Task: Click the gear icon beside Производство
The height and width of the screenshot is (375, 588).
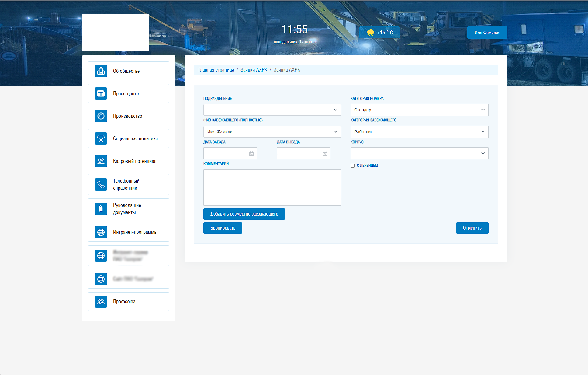Action: (x=101, y=116)
